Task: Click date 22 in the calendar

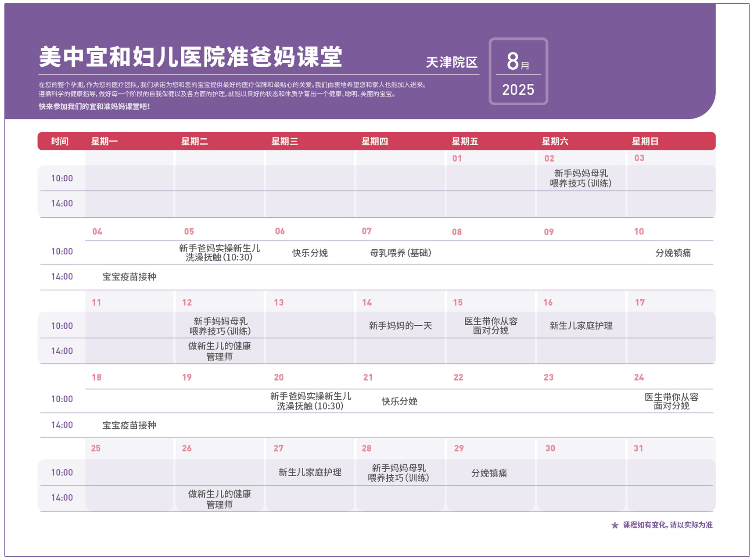Action: (x=458, y=377)
